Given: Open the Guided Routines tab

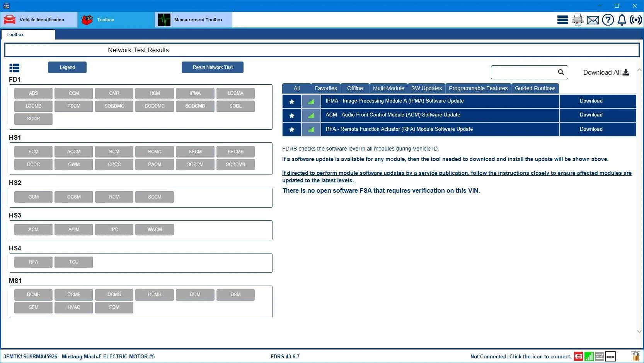Looking at the screenshot, I should click(535, 88).
